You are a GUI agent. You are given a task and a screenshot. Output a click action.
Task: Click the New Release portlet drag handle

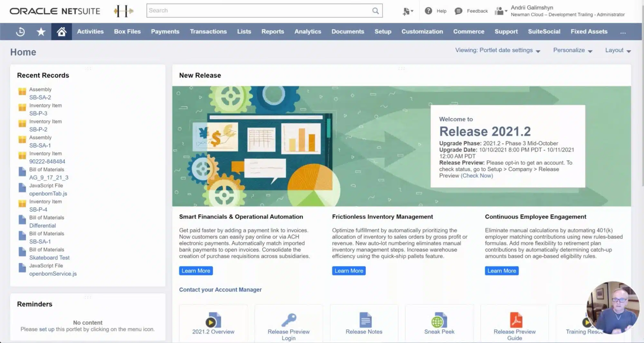[x=401, y=68]
